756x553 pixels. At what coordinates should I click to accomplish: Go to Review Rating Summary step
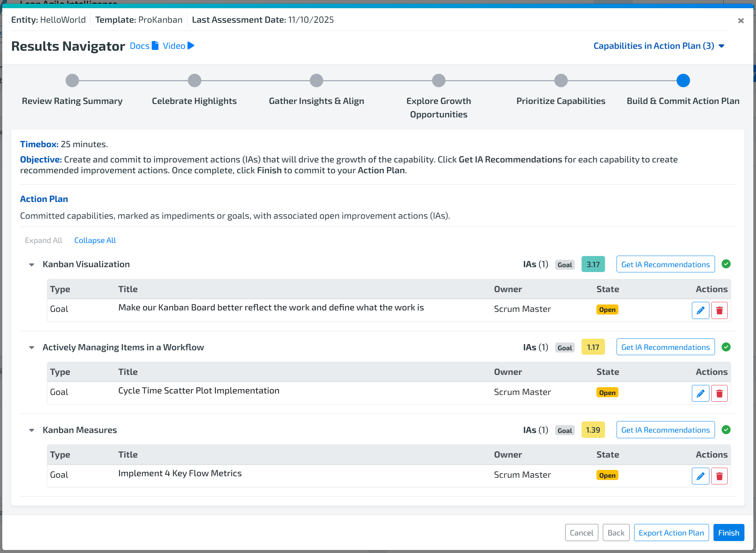pos(72,80)
